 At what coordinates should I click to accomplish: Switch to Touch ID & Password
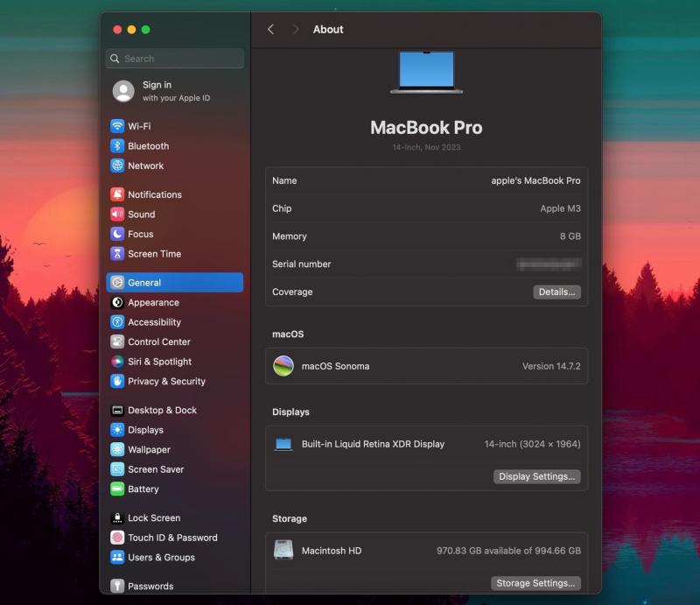click(x=175, y=537)
